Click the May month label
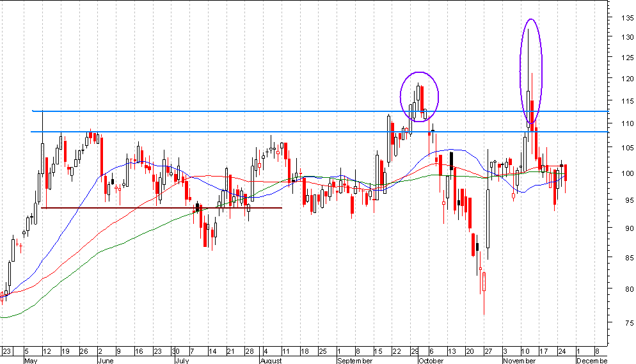 [x=31, y=360]
